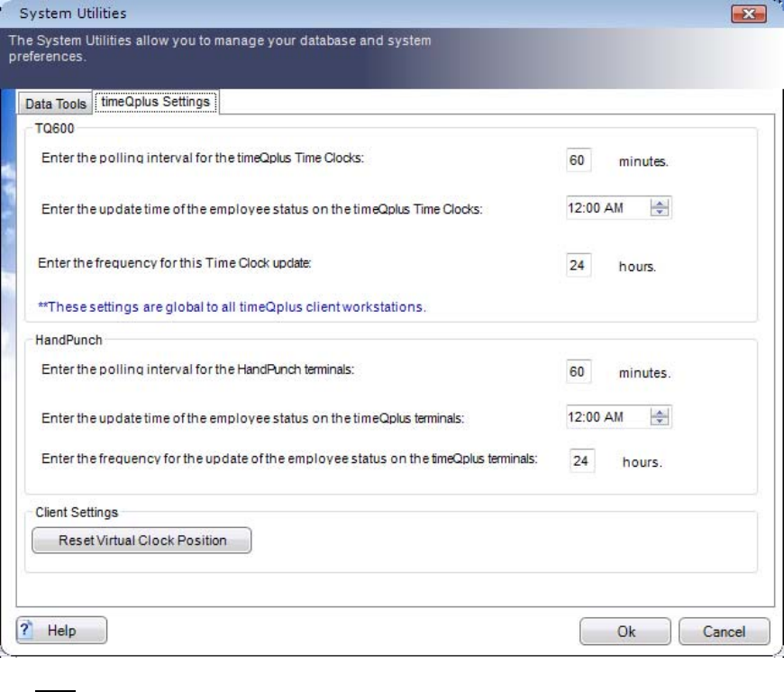Click the question mark Help icon

(x=25, y=629)
